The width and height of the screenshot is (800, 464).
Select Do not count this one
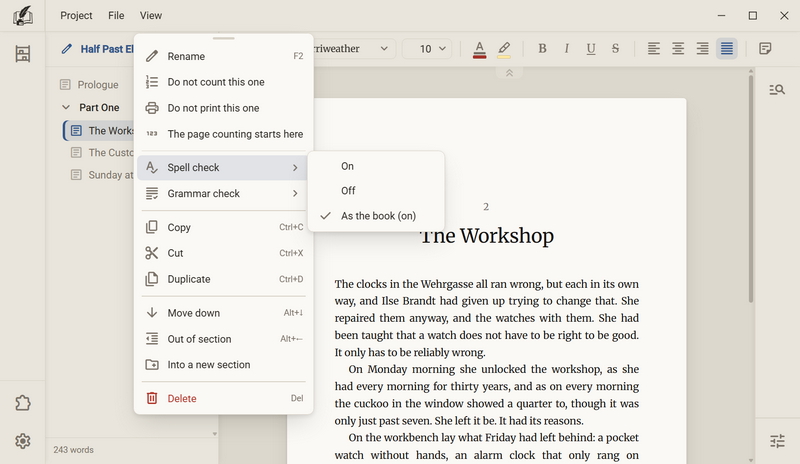(x=223, y=82)
